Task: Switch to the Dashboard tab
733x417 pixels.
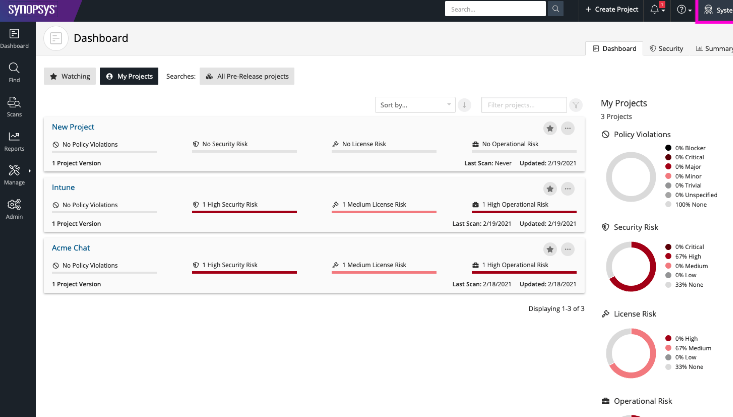Action: coord(614,49)
